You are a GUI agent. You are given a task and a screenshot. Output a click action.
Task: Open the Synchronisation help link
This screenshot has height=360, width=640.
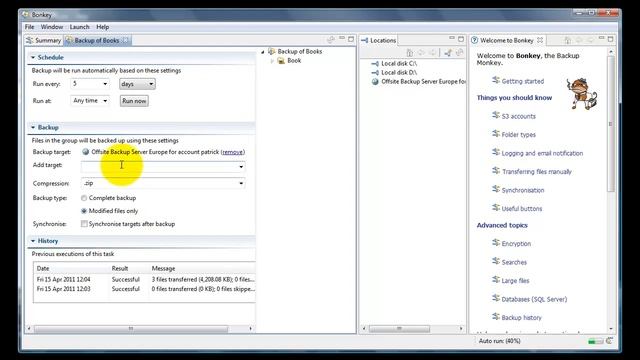point(523,190)
